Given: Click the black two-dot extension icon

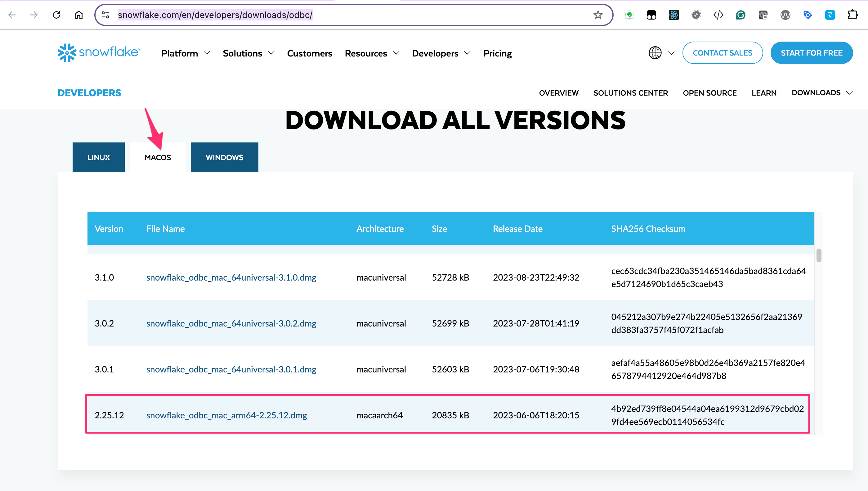Looking at the screenshot, I should pyautogui.click(x=651, y=15).
